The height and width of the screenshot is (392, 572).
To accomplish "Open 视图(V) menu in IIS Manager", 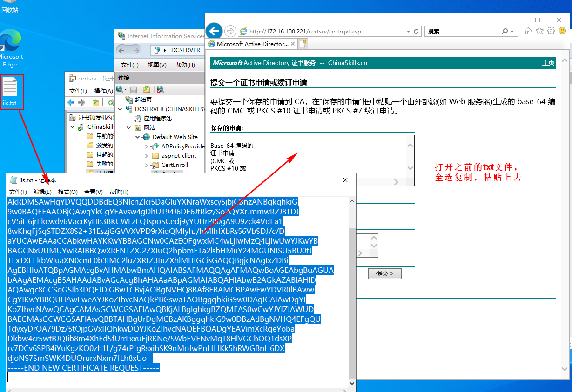I will 157,65.
